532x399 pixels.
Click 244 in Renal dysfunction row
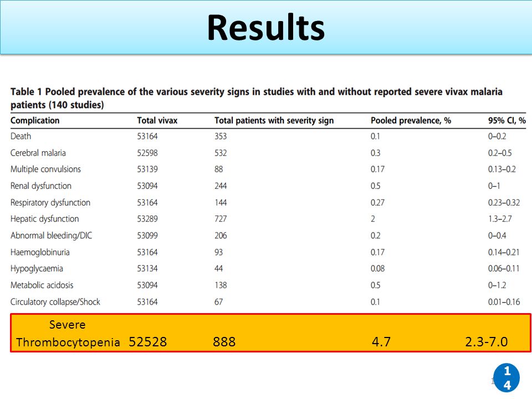coord(221,186)
